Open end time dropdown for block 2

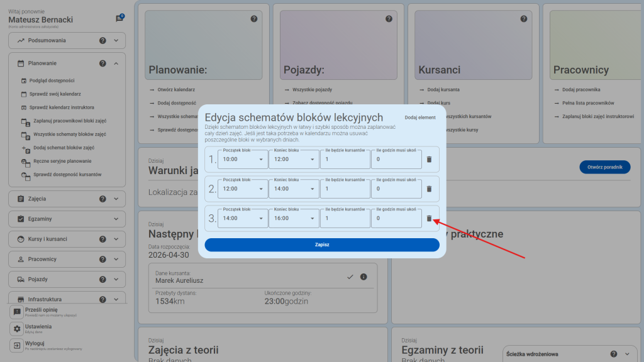tap(293, 189)
